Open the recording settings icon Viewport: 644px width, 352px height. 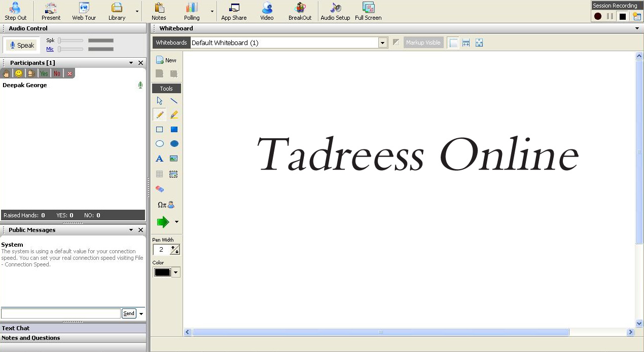pyautogui.click(x=636, y=16)
